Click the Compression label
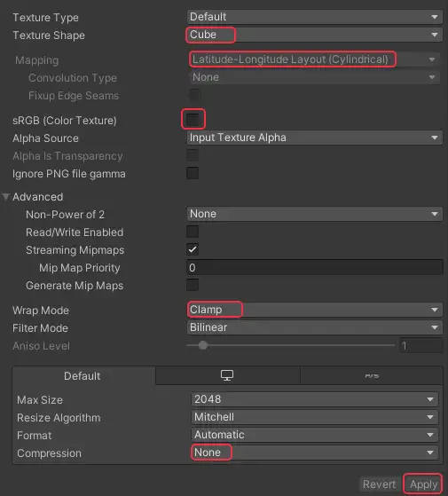Screen dimensions: 448x496 (49, 453)
